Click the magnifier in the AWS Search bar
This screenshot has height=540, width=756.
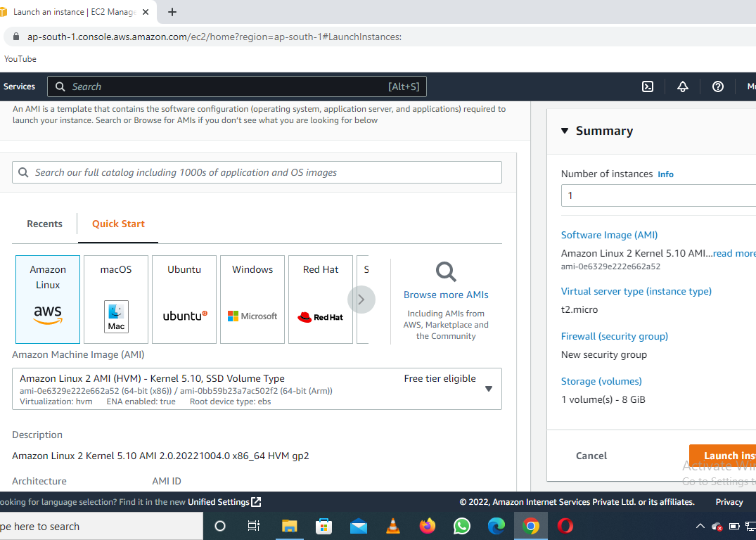60,86
